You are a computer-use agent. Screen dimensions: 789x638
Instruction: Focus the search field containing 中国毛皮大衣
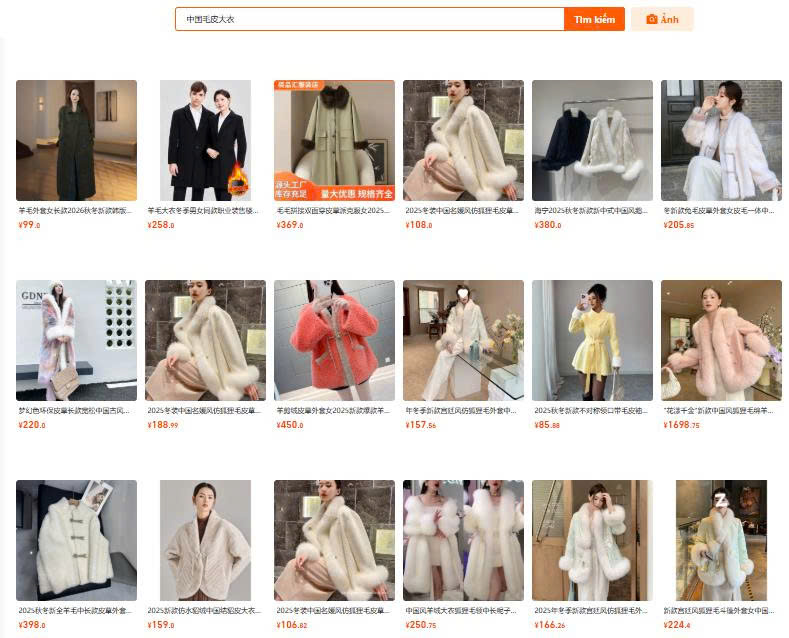point(368,19)
